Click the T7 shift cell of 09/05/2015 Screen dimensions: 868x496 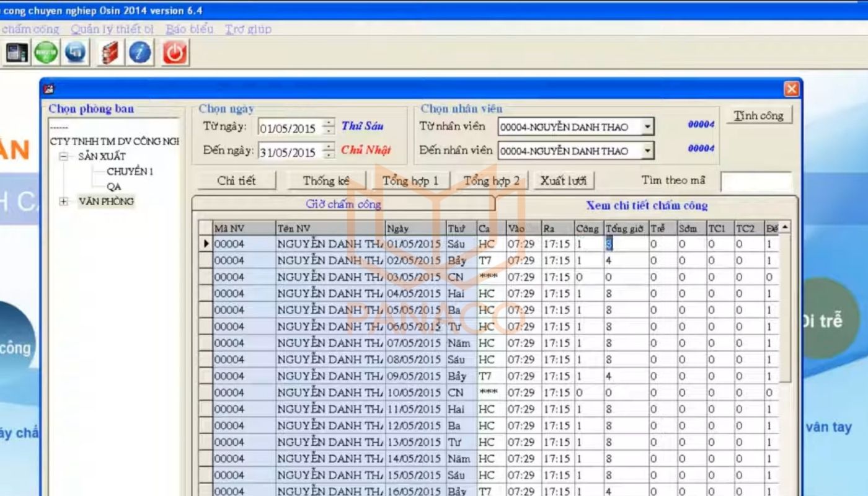pos(492,376)
